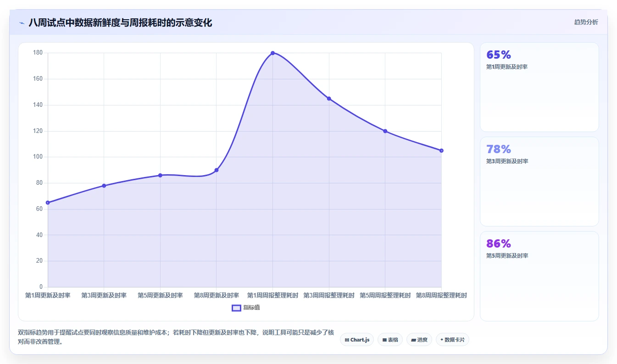Click the data point at 第8周更新及时率
The width and height of the screenshot is (617, 364).
coord(217,170)
